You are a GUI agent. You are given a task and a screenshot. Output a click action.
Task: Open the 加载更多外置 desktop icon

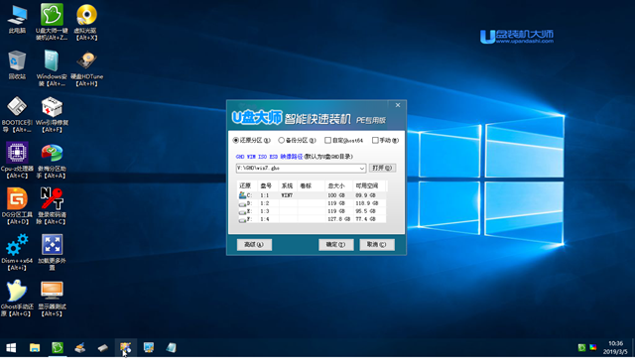click(52, 252)
